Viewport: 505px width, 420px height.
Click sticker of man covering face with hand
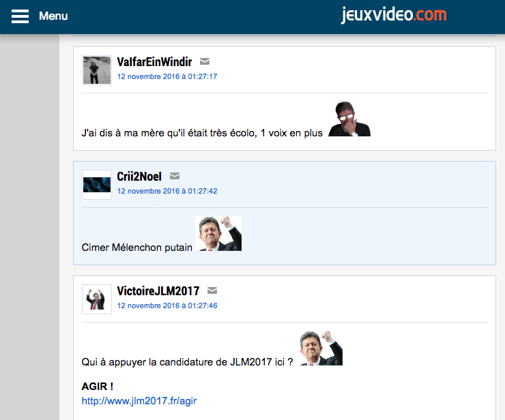click(x=349, y=120)
